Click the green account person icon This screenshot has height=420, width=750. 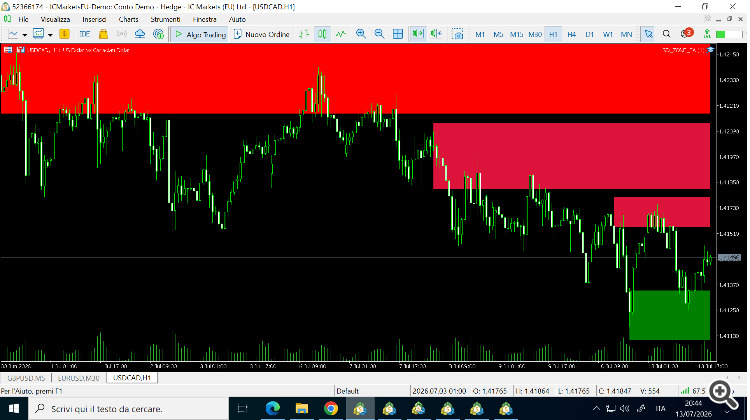coord(707,34)
